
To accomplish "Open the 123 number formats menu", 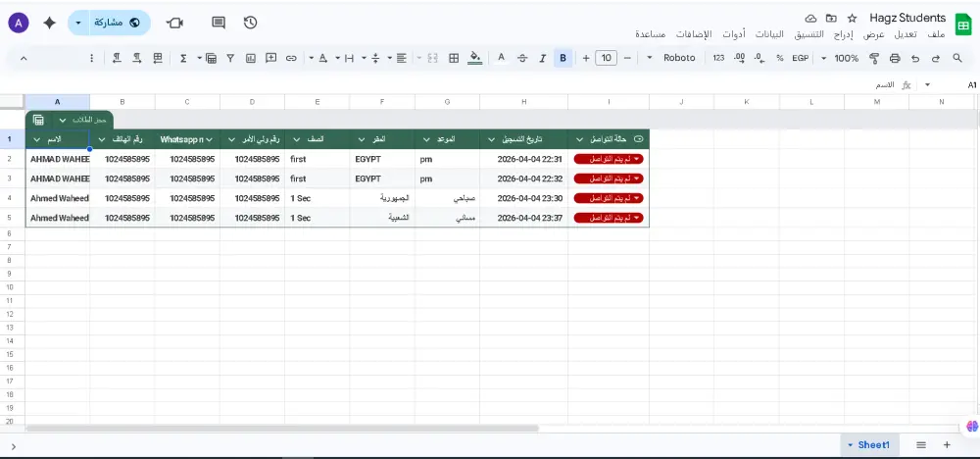I will [x=718, y=58].
